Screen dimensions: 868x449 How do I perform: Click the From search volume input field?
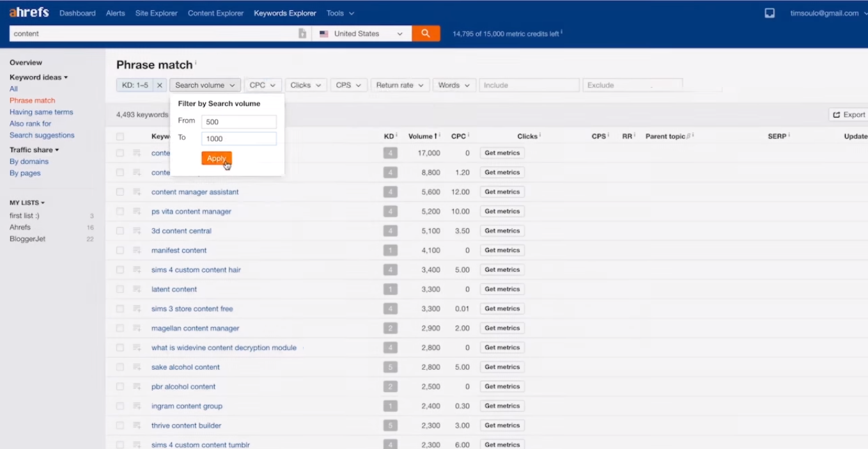(238, 122)
